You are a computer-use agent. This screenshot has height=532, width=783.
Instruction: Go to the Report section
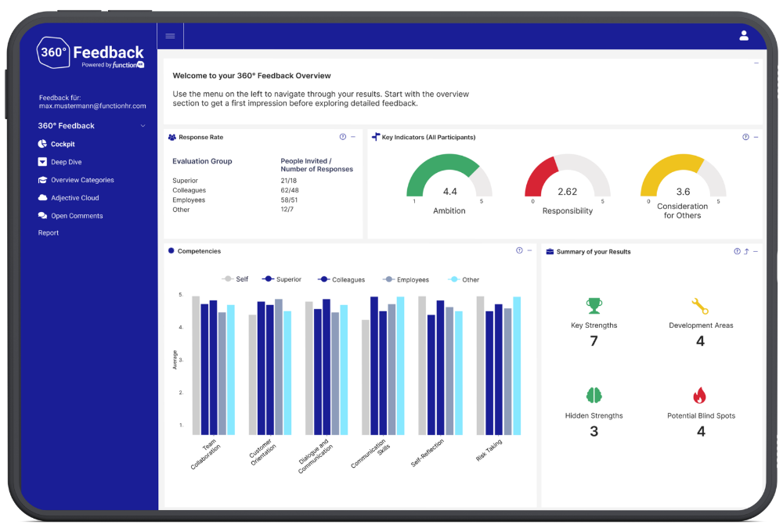click(x=48, y=232)
